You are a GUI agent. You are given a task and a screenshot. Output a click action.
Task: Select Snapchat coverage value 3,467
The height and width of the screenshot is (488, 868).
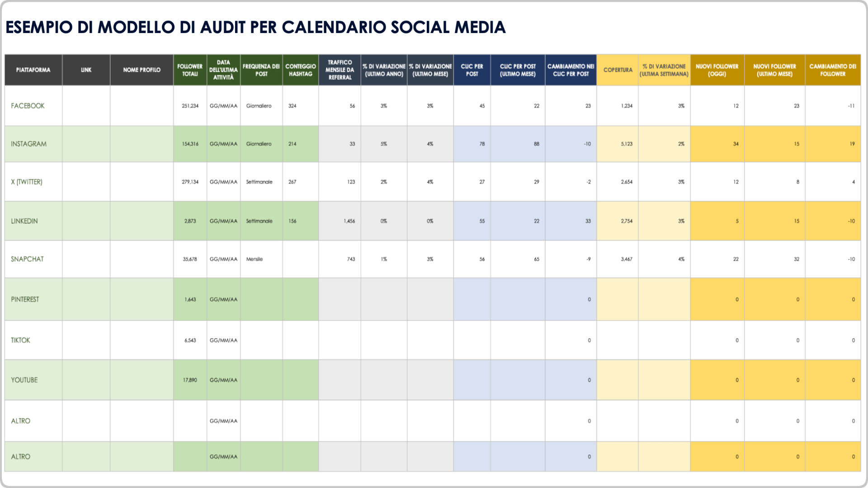click(x=618, y=259)
